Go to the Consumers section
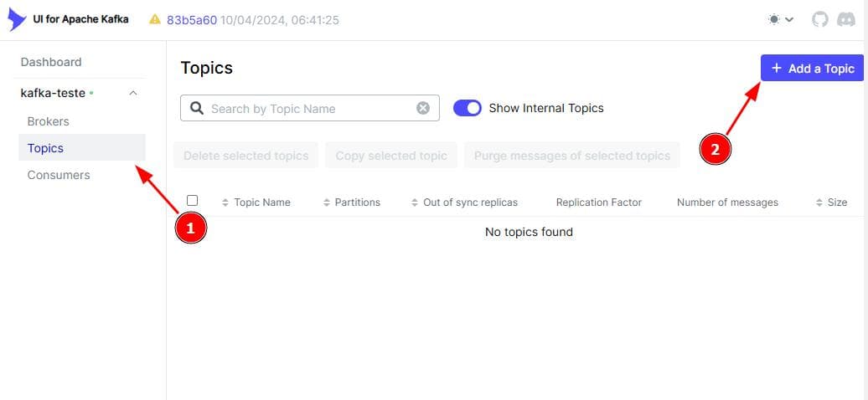The height and width of the screenshot is (400, 868). click(59, 175)
